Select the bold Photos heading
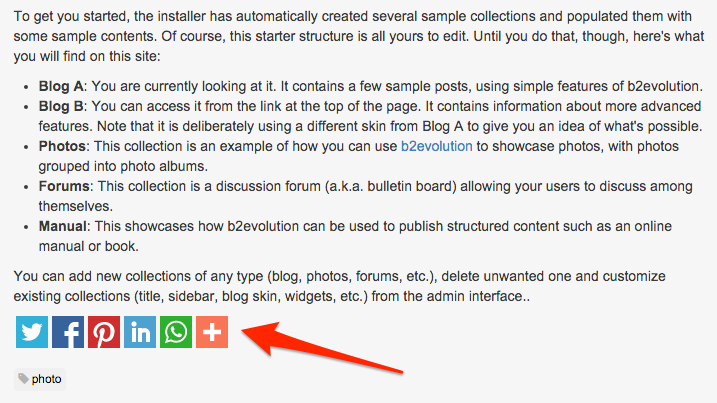Screen dimensions: 717x403 point(62,146)
